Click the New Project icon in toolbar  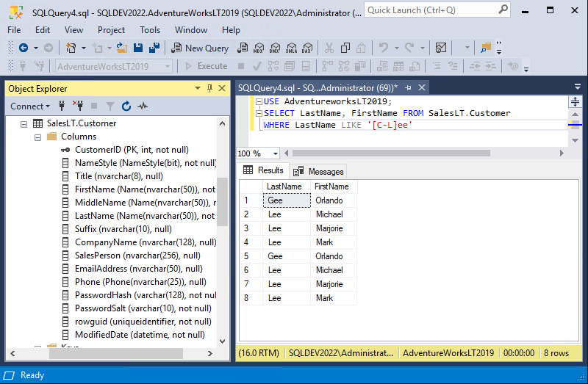point(71,48)
